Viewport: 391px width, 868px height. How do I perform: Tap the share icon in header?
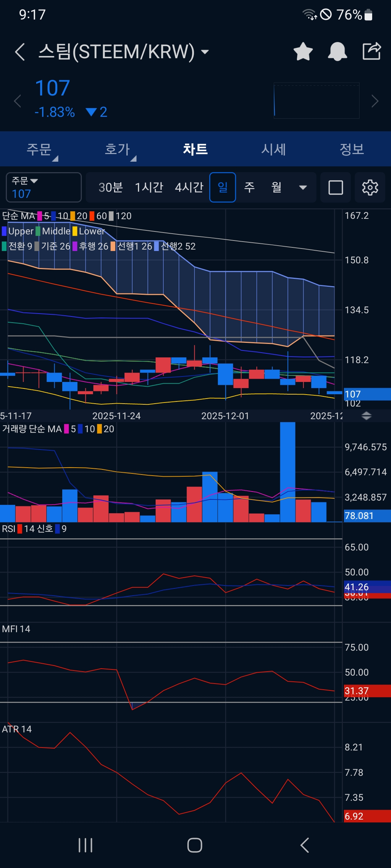pos(372,51)
